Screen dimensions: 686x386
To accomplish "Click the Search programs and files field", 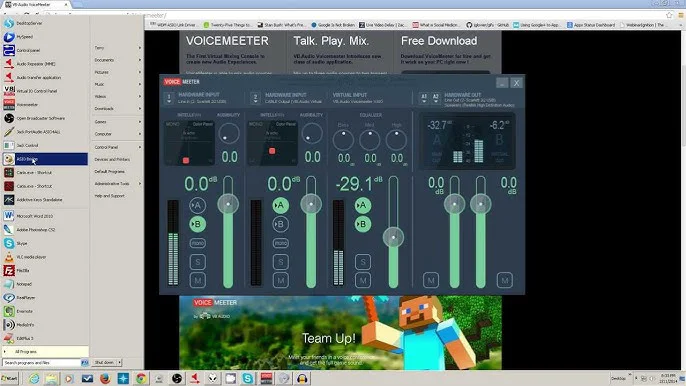I will 41,362.
